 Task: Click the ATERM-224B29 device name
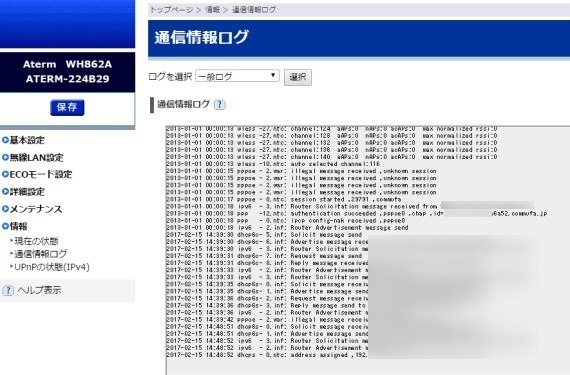coord(68,79)
